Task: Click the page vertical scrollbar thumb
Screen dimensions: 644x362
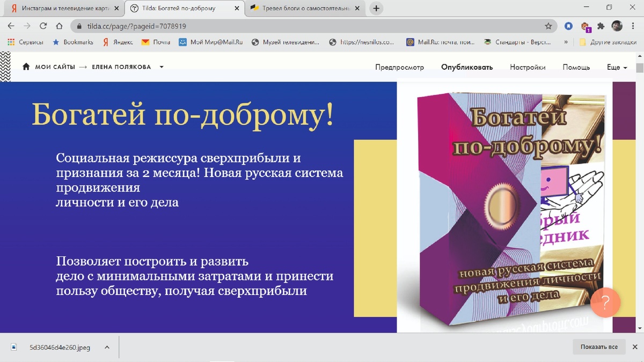Action: 640,68
